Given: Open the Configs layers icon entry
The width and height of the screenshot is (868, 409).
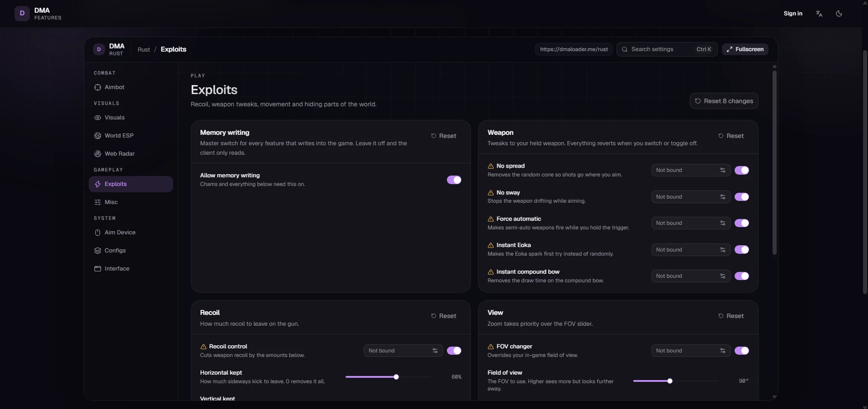Looking at the screenshot, I should tap(97, 251).
